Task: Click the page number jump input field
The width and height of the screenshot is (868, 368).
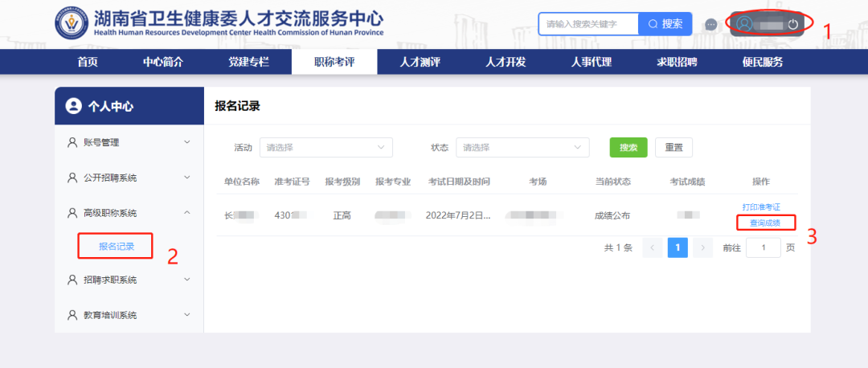Action: 763,247
